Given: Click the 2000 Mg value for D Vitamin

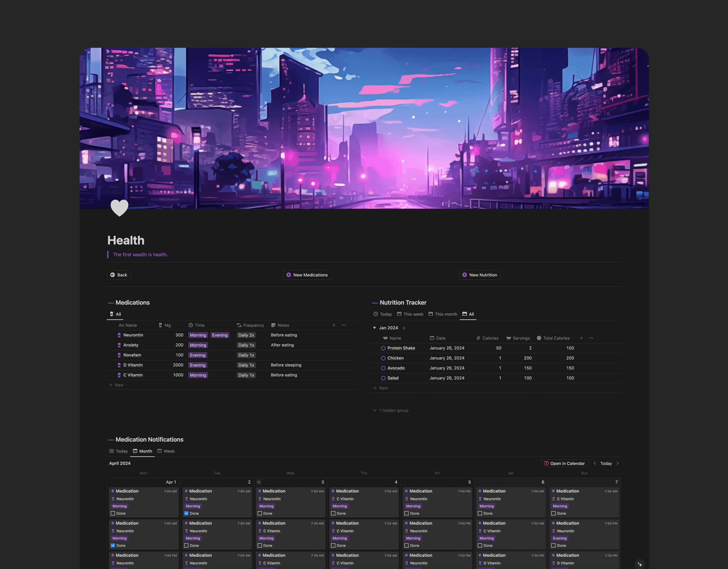Looking at the screenshot, I should [178, 365].
